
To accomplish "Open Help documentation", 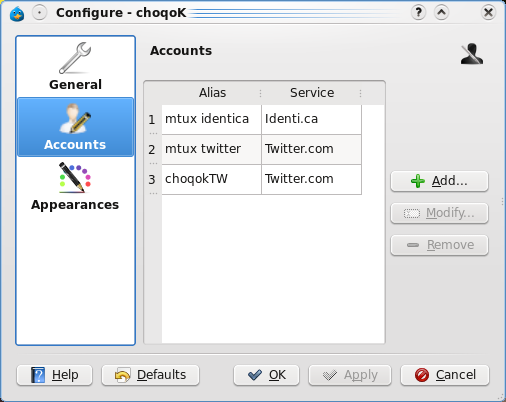I will (x=54, y=375).
